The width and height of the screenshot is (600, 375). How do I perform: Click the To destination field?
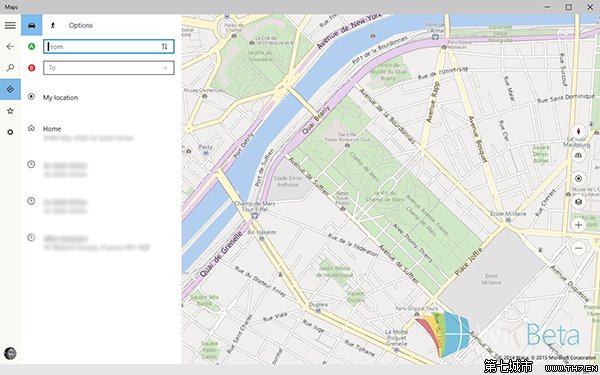109,68
